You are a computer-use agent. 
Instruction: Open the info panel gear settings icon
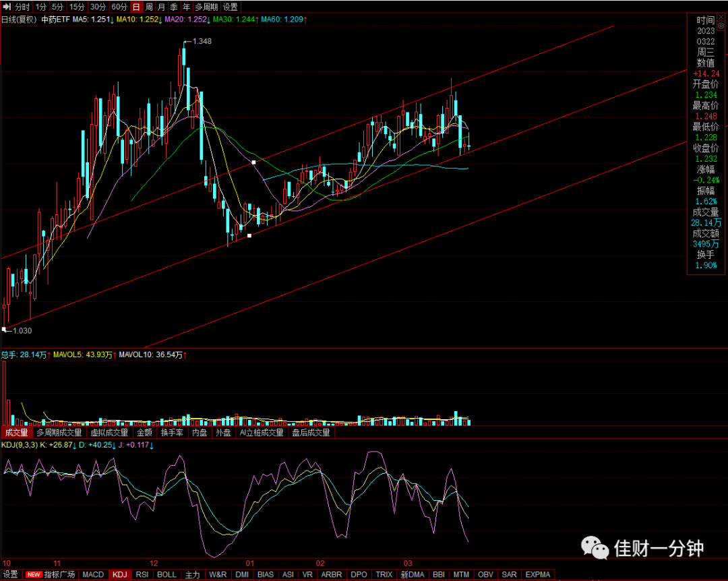tap(721, 26)
